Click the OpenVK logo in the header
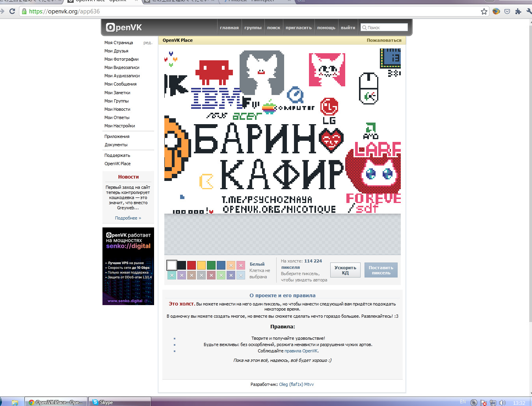This screenshot has height=406, width=532. point(124,28)
